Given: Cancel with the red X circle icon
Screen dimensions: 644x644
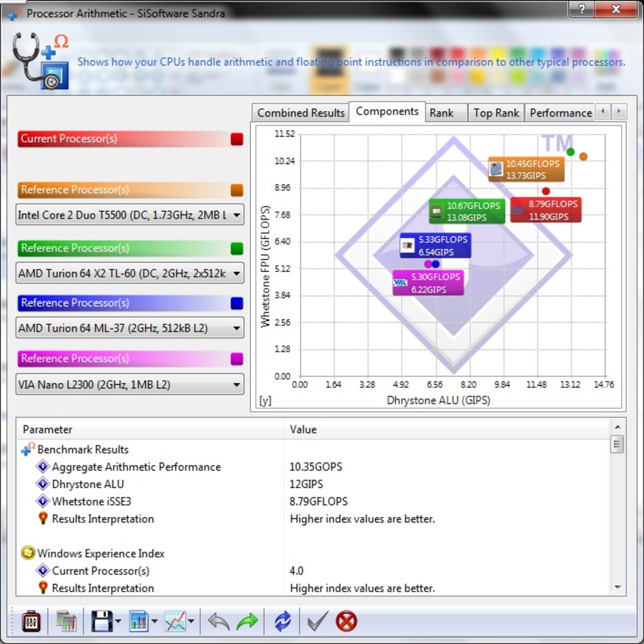Looking at the screenshot, I should [x=346, y=621].
